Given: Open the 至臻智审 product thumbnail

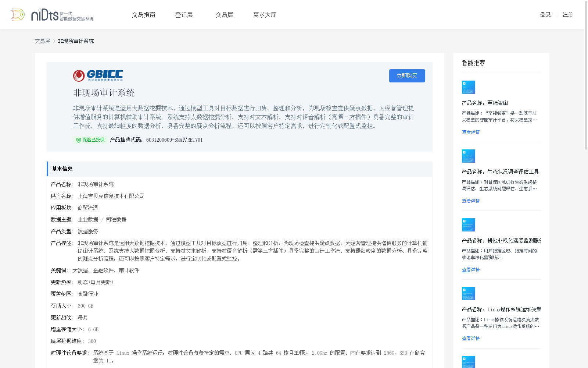Looking at the screenshot, I should point(468,87).
